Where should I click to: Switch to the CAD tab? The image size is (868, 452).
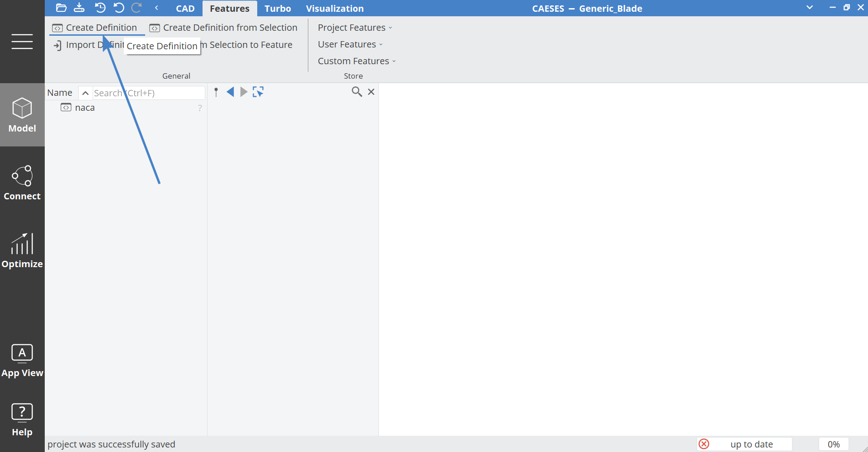pos(185,9)
